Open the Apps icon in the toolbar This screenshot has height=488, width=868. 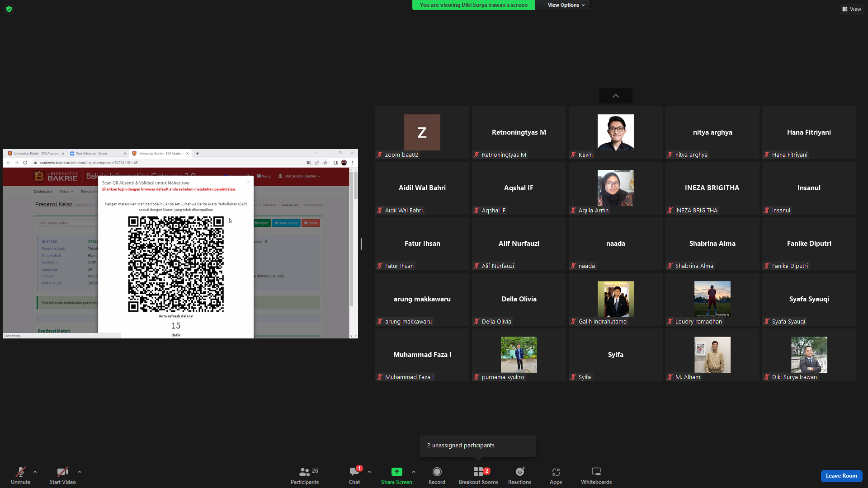(x=556, y=472)
